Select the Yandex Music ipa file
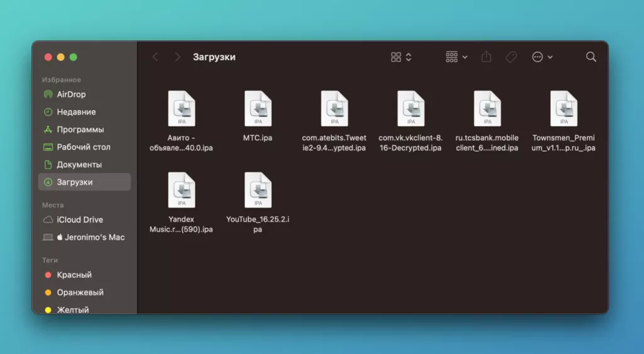 pyautogui.click(x=181, y=190)
